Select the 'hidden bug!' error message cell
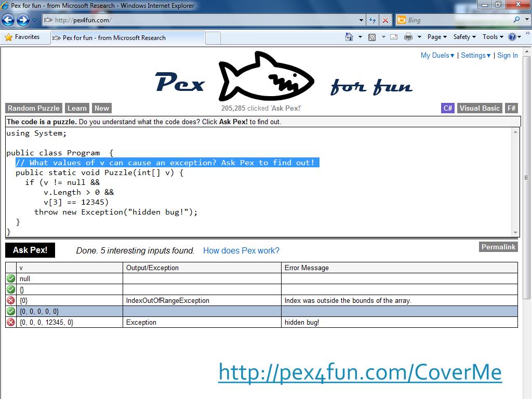The image size is (532, 399). [x=400, y=322]
